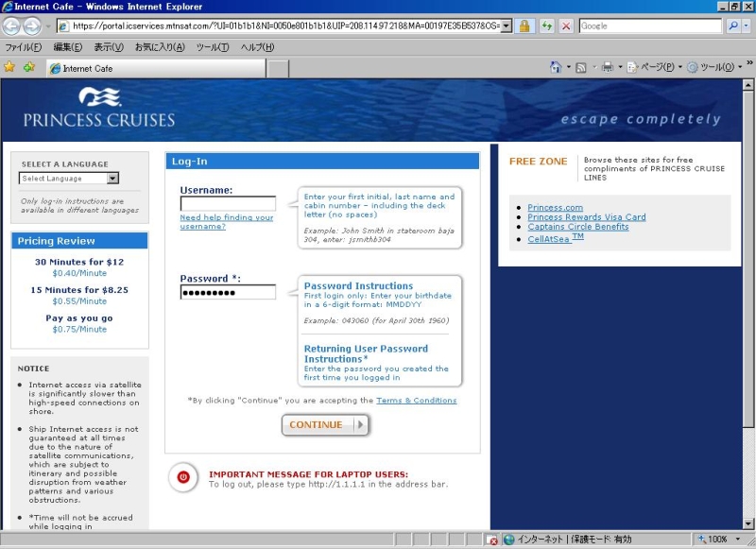Click the browser Back arrow button
The height and width of the screenshot is (549, 756).
point(11,26)
